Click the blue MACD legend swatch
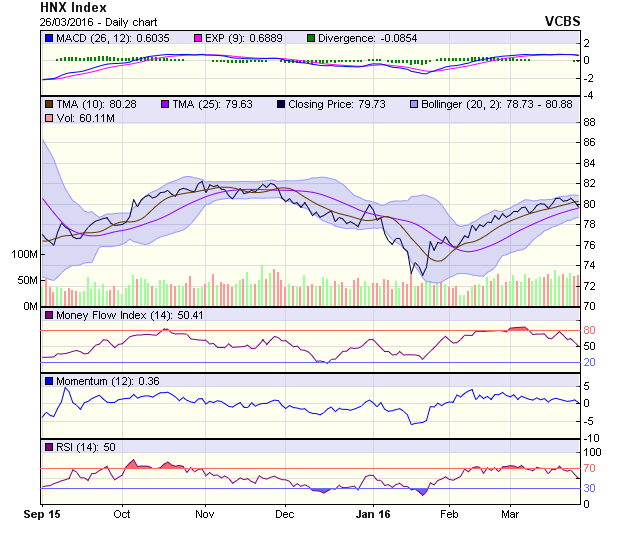 [48, 38]
